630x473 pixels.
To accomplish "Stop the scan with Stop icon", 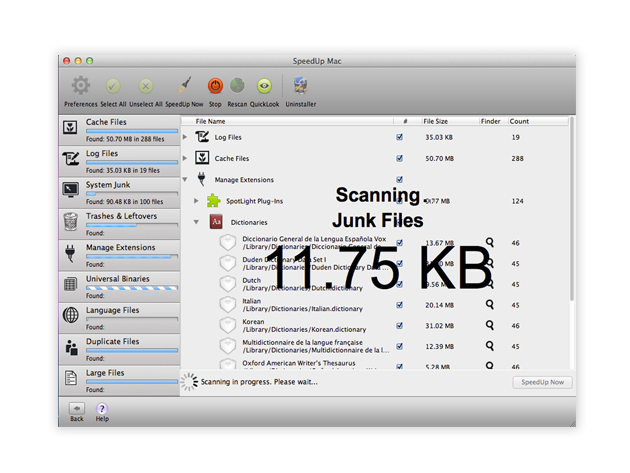I will tap(215, 86).
